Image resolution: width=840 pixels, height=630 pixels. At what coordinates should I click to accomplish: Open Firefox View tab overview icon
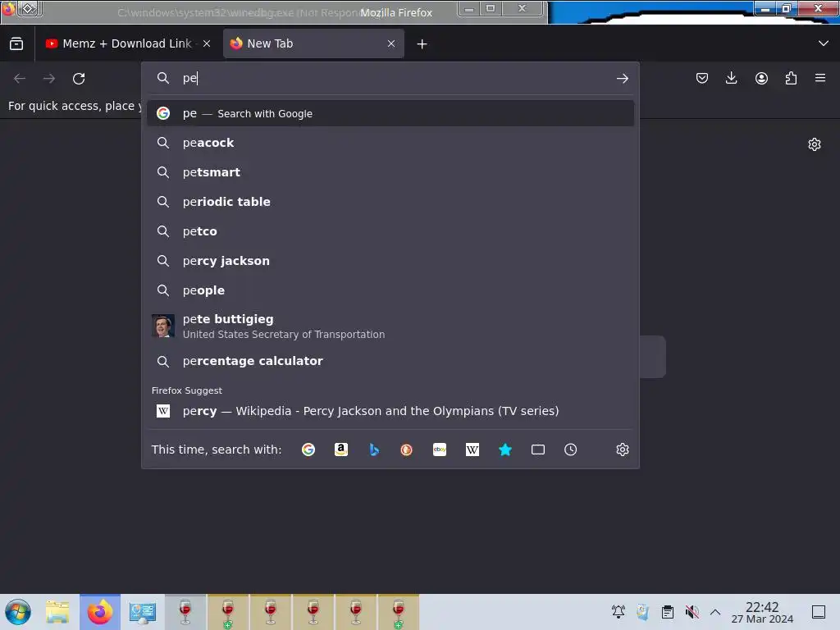click(x=16, y=43)
